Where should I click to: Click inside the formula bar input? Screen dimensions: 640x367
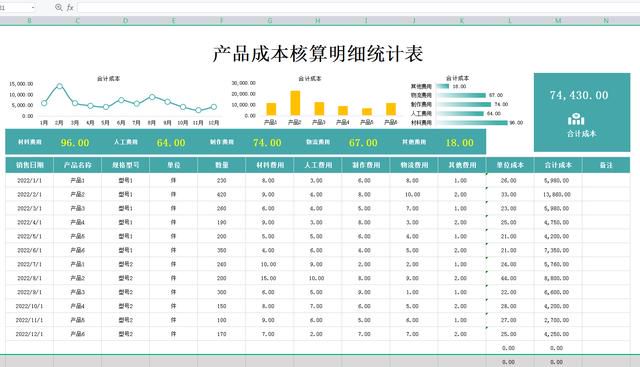tap(358, 7)
